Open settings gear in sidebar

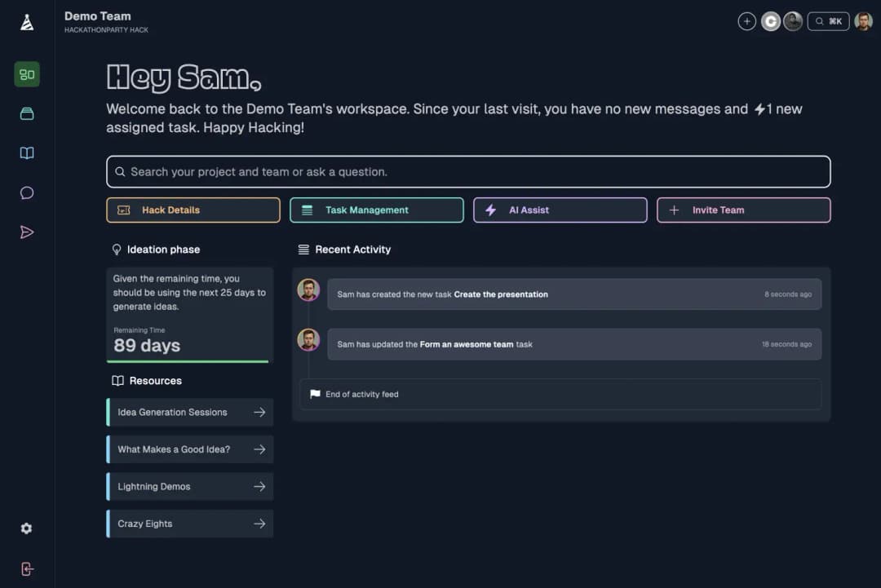(26, 528)
